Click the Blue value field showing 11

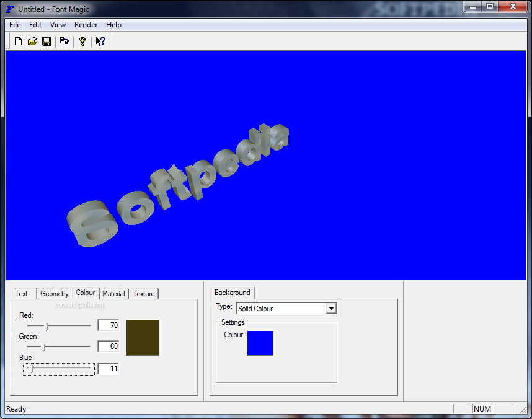109,369
